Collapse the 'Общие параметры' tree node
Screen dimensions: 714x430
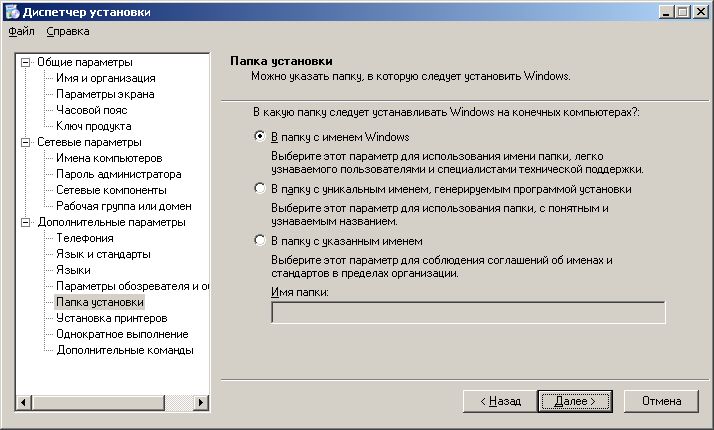point(26,62)
